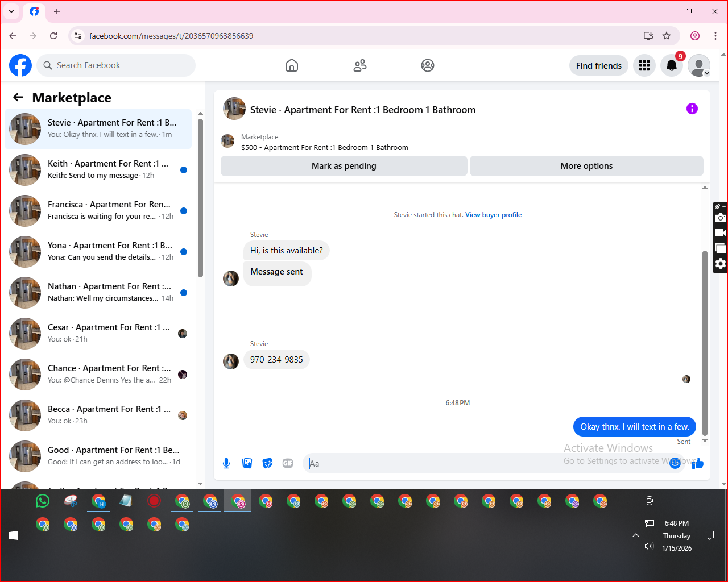Image resolution: width=728 pixels, height=582 pixels.
Task: Open the Chrome profile icon
Action: [x=695, y=36]
